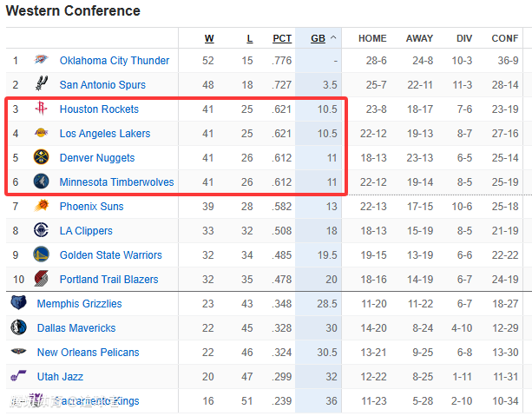Viewport: 532px width, 416px height.
Task: Sort the table by L column
Action: click(x=250, y=38)
